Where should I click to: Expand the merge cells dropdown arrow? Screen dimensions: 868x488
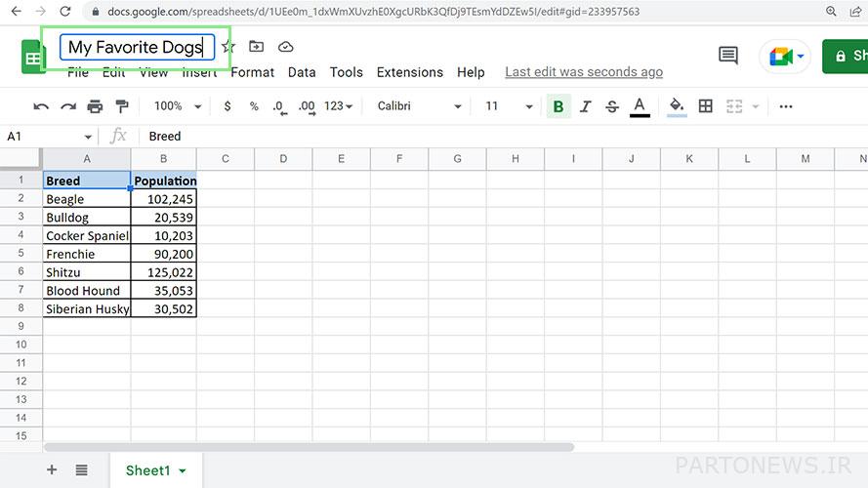[755, 106]
